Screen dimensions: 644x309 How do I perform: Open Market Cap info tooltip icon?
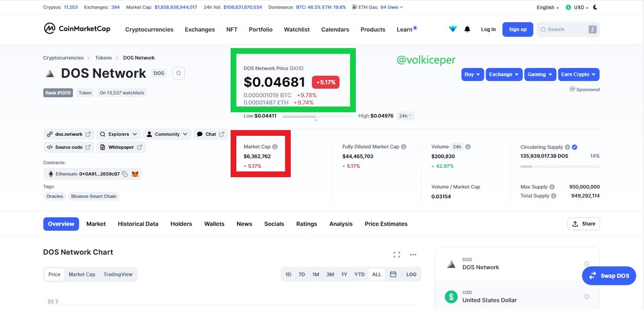click(x=275, y=147)
